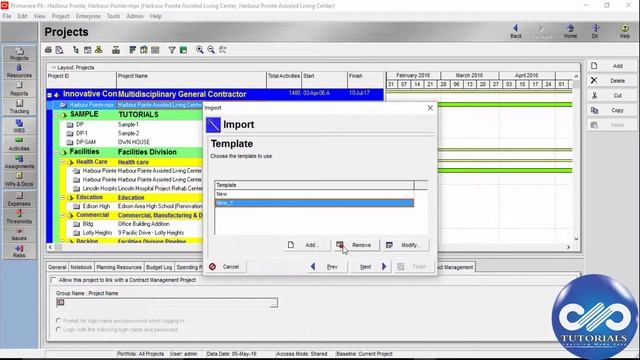Open the Edit menu

click(x=22, y=16)
